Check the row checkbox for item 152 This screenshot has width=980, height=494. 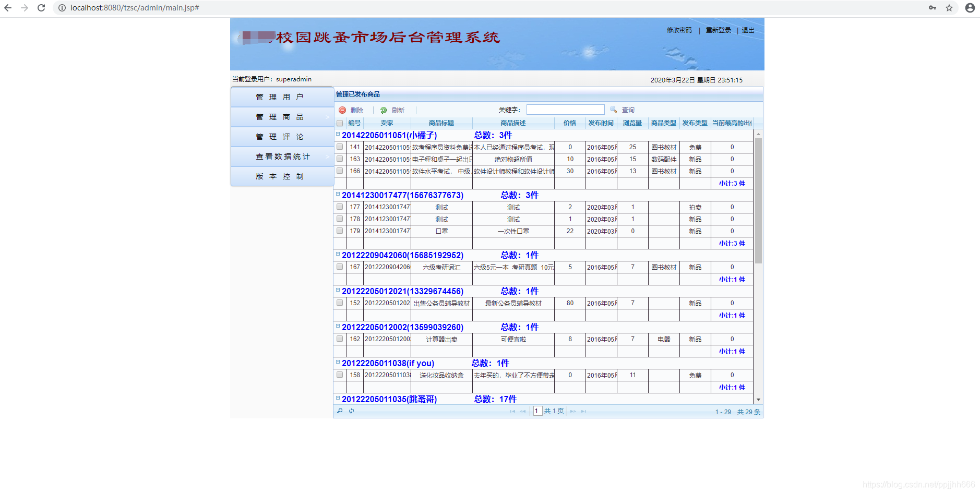(340, 303)
